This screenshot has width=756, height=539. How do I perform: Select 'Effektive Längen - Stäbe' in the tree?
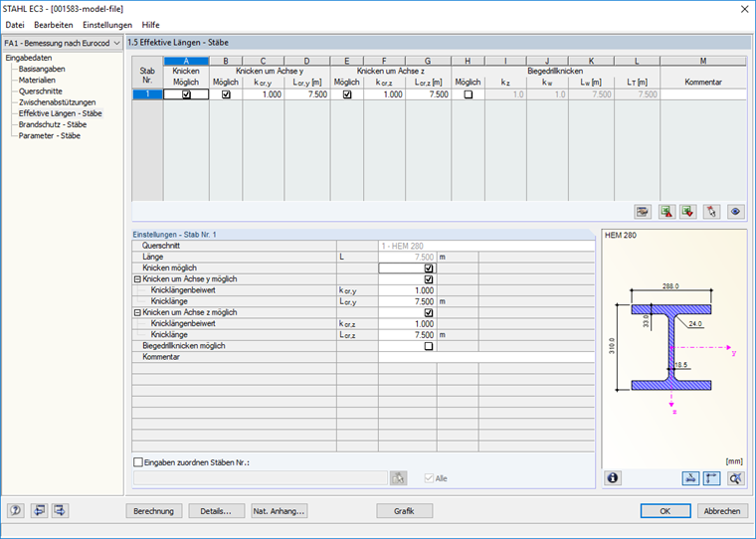tap(61, 113)
